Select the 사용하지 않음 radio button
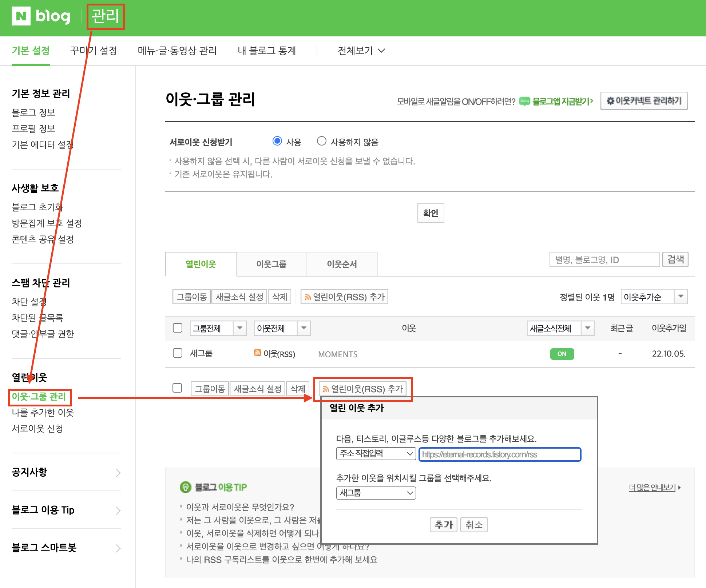This screenshot has height=588, width=706. (x=321, y=141)
